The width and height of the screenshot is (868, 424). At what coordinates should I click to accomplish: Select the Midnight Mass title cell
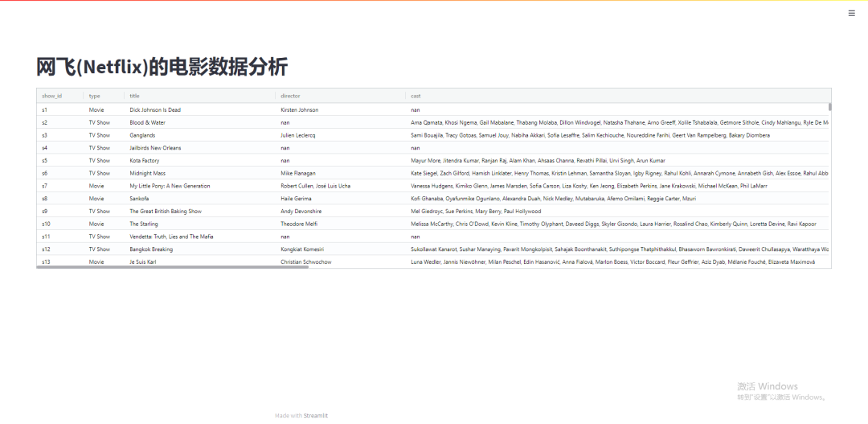tap(149, 173)
